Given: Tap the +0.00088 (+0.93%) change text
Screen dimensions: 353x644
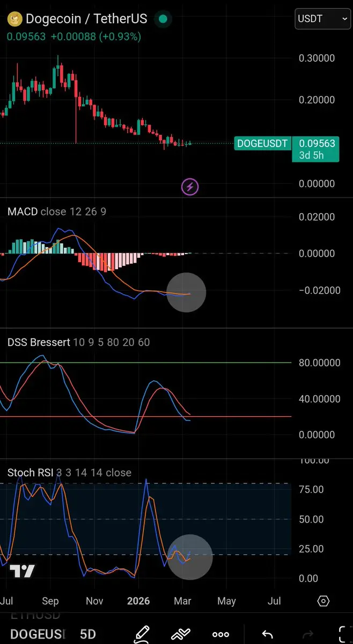Looking at the screenshot, I should [x=96, y=37].
